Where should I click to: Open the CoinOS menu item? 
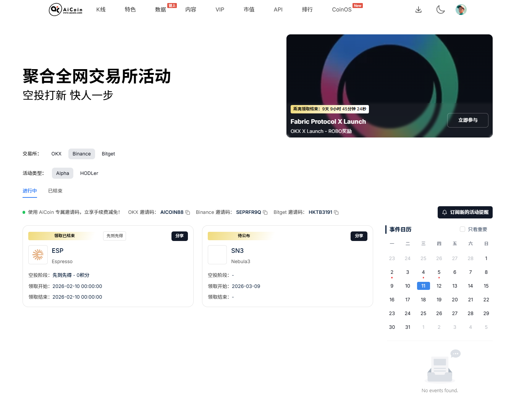coord(341,10)
